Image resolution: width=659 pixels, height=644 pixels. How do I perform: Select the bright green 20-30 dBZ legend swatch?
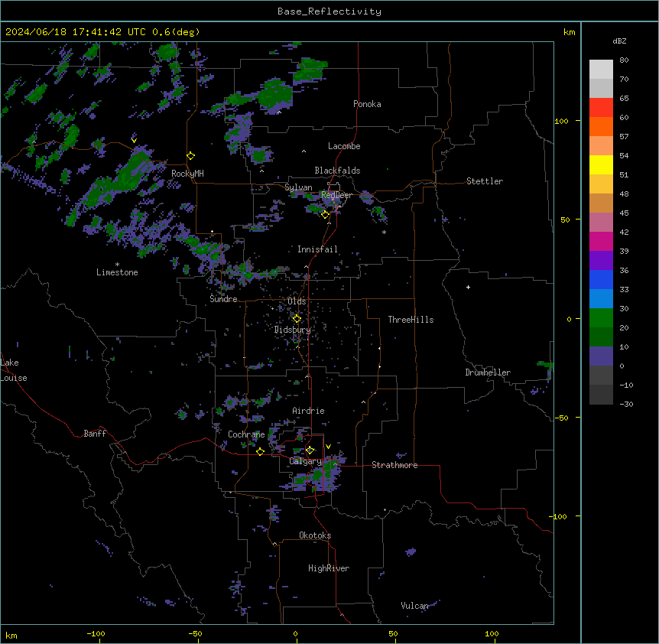(601, 318)
